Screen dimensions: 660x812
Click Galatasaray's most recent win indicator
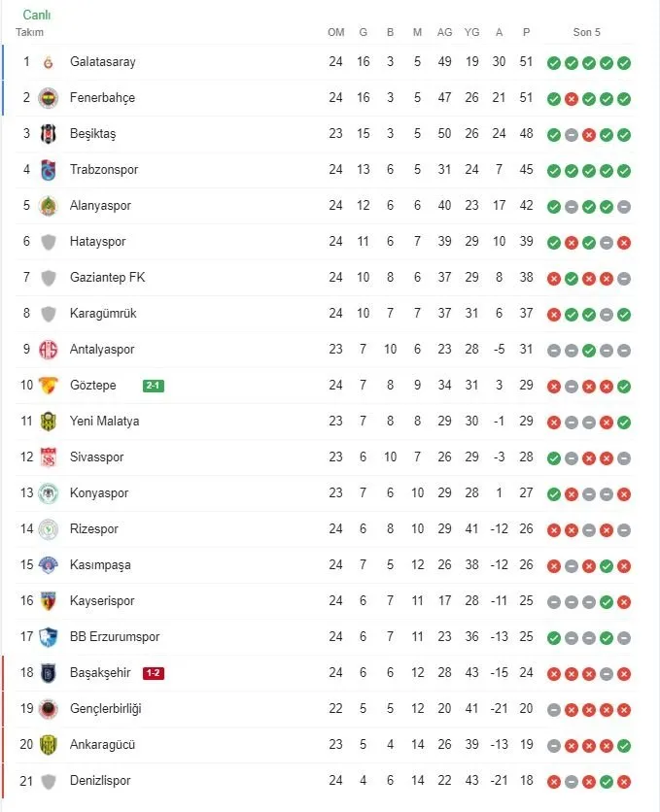[624, 63]
